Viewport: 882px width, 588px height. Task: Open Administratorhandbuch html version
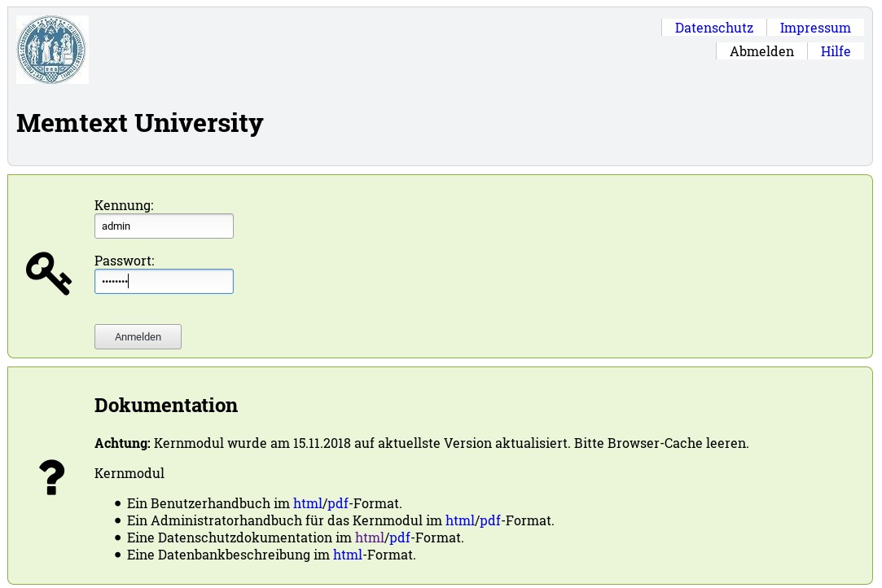(459, 520)
